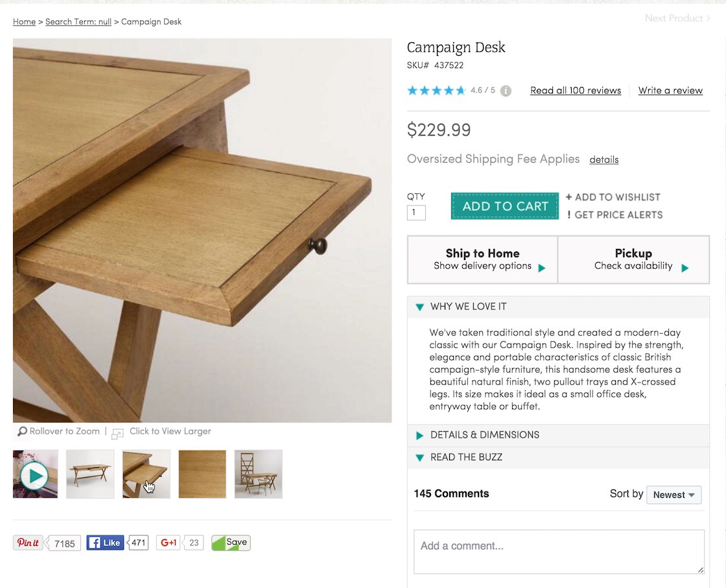The width and height of the screenshot is (726, 588).
Task: Share via the G+1 button
Action: coord(169,543)
